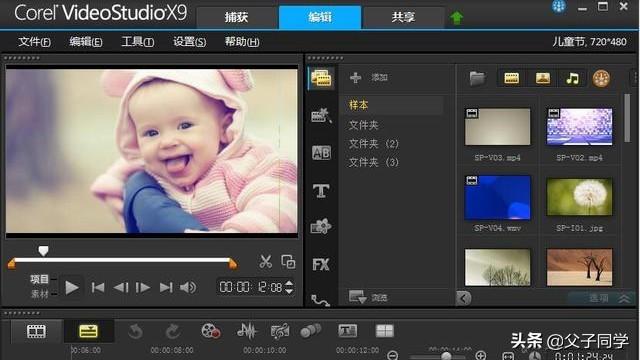This screenshot has height=360, width=640.
Task: Collapse the library navigation panel arrow
Action: point(463,298)
